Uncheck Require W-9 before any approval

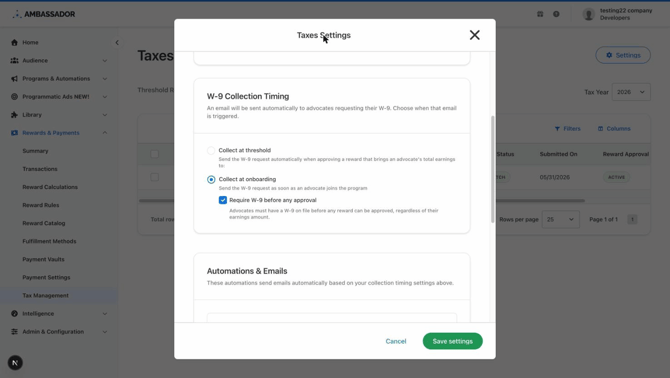223,200
